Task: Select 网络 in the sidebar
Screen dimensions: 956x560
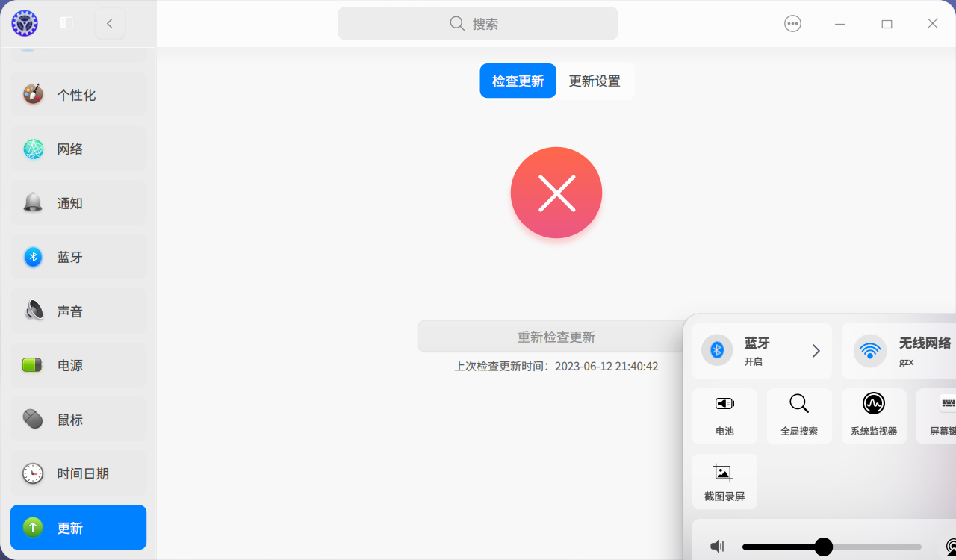Action: click(x=78, y=149)
